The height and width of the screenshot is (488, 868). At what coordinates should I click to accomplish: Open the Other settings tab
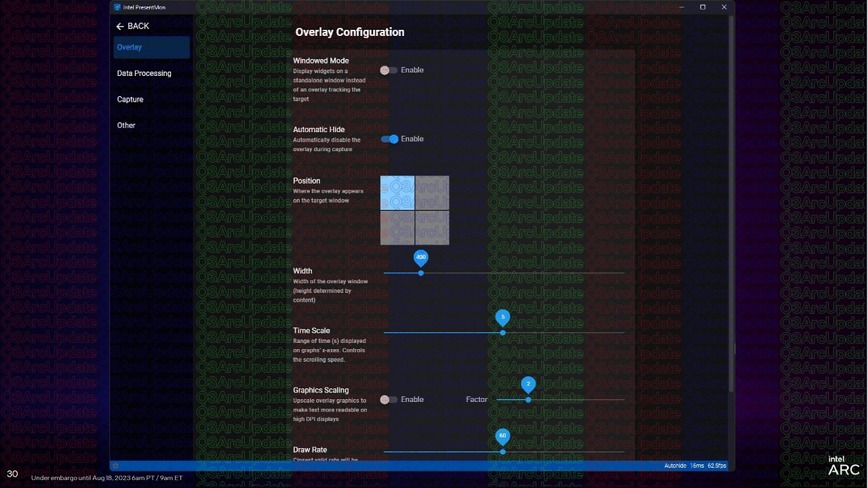pyautogui.click(x=152, y=125)
